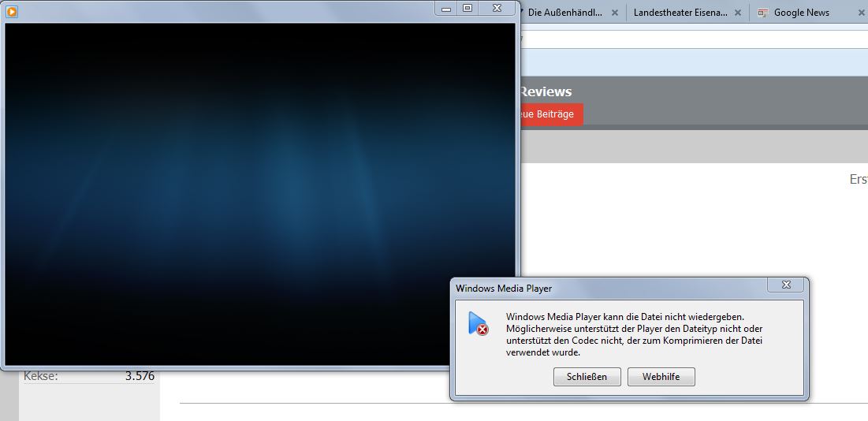Click the error icon in the dialog
This screenshot has height=421, width=868.
[x=478, y=323]
